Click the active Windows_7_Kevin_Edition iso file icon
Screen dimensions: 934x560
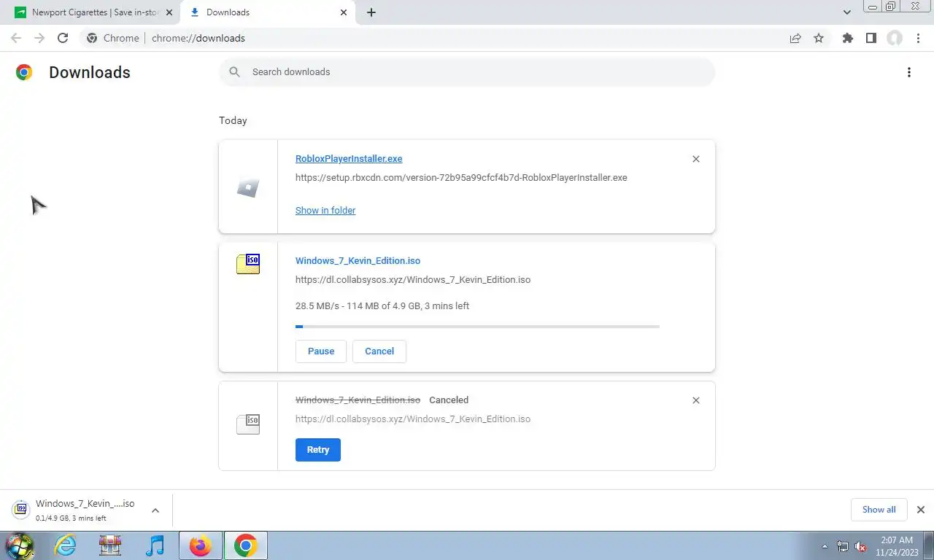(248, 264)
